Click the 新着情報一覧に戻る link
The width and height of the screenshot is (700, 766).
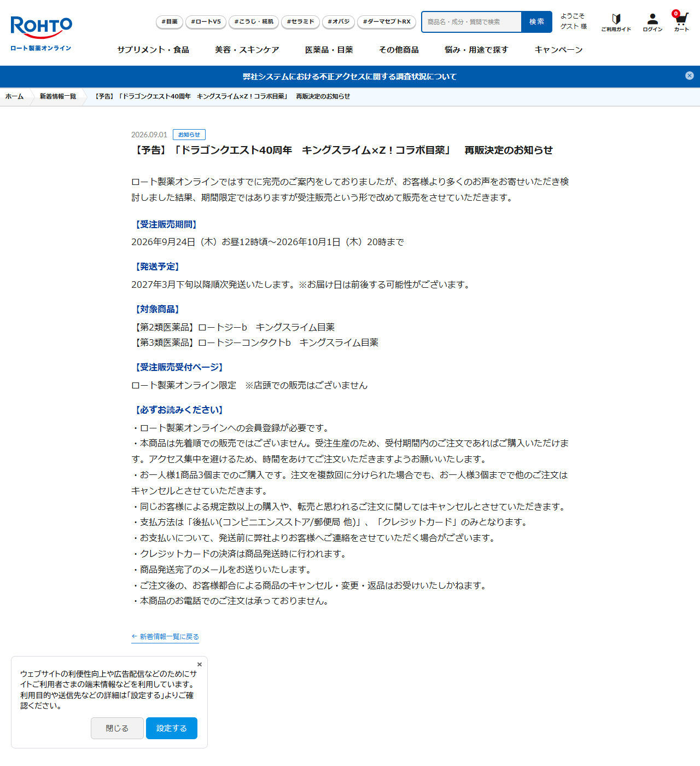click(x=165, y=637)
